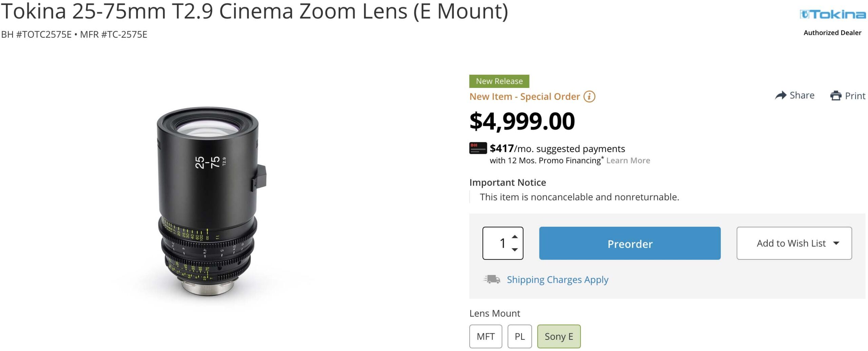Increase quantity with the up arrow
Viewport: 868px width, 351px height.
point(515,237)
